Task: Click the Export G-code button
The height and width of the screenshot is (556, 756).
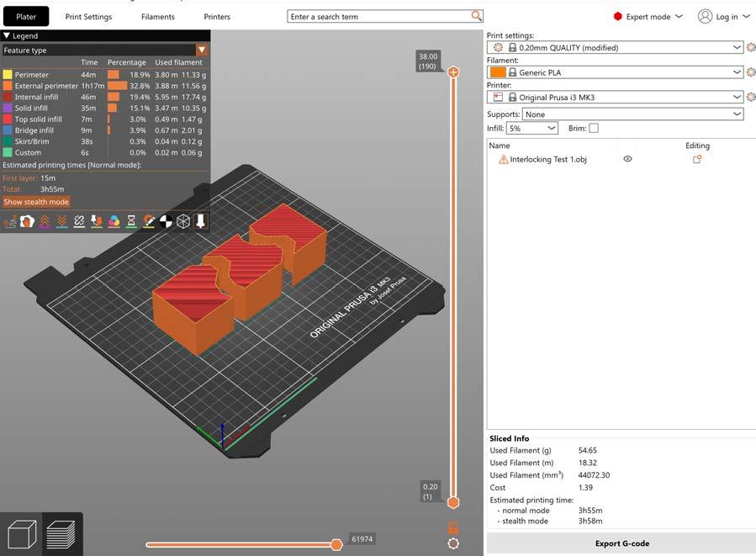Action: pos(621,543)
